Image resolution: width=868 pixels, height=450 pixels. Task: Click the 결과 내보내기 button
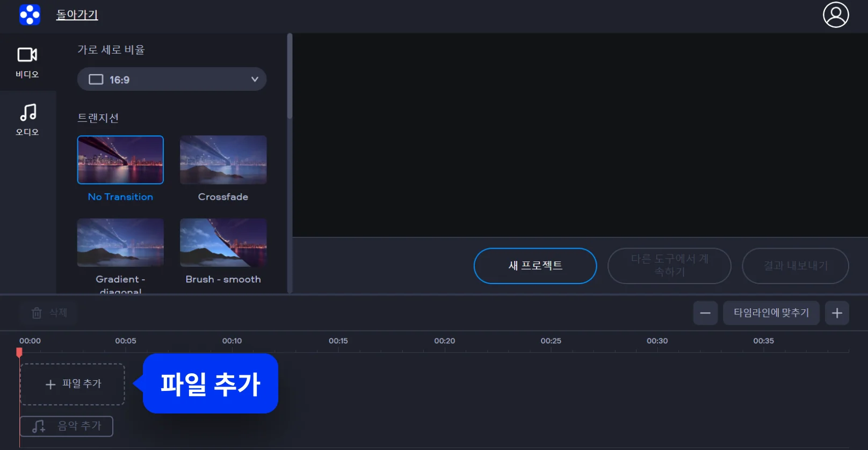click(795, 266)
